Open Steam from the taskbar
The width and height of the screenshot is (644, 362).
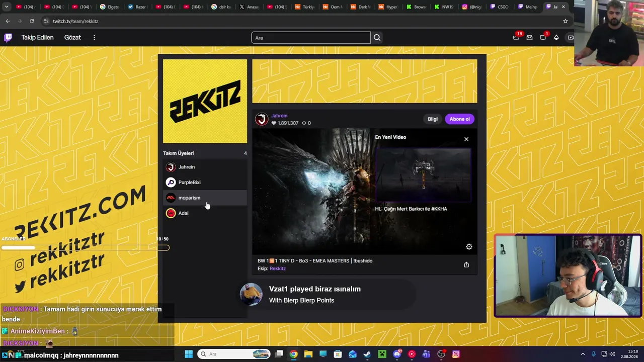coord(367,354)
